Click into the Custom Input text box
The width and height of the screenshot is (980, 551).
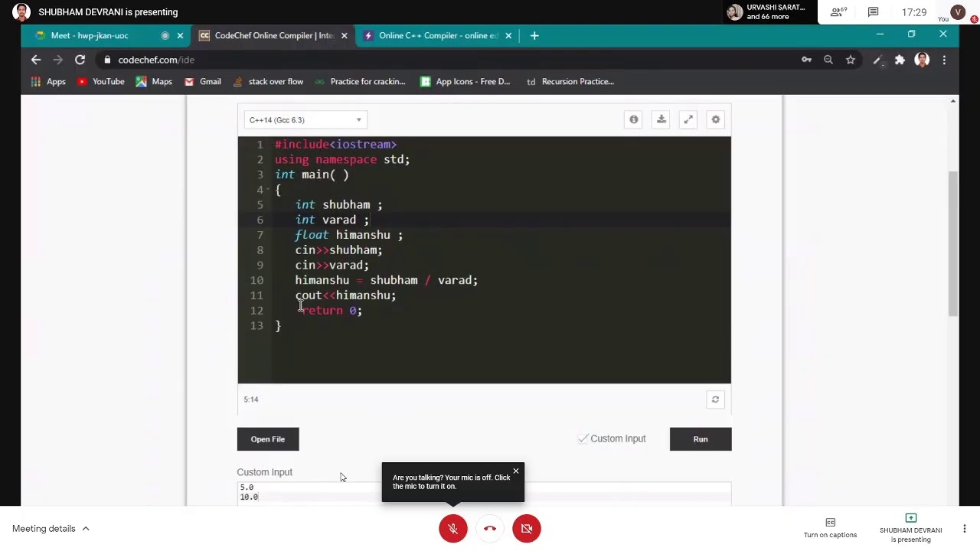click(x=484, y=493)
